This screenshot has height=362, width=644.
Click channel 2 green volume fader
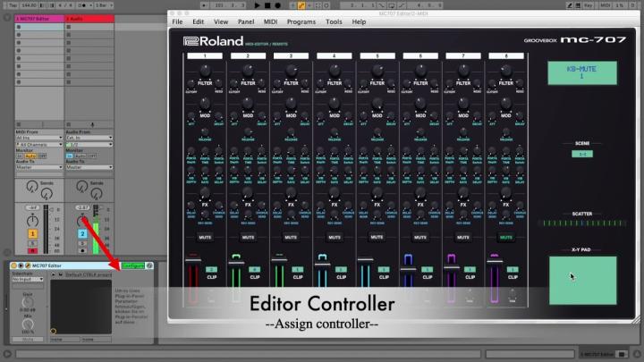pos(236,262)
